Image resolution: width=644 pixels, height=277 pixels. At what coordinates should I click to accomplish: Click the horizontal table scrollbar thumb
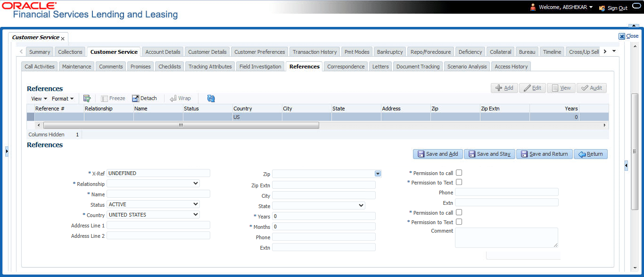point(181,126)
